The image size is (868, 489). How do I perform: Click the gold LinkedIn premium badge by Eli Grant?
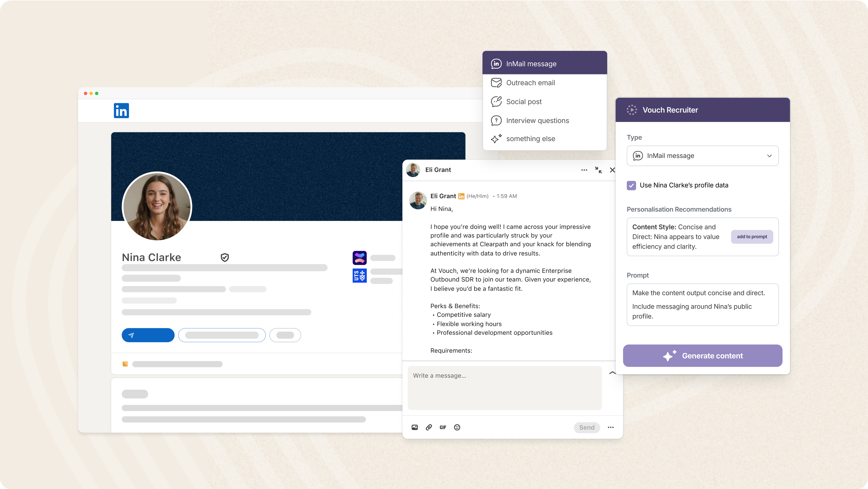[x=461, y=196]
